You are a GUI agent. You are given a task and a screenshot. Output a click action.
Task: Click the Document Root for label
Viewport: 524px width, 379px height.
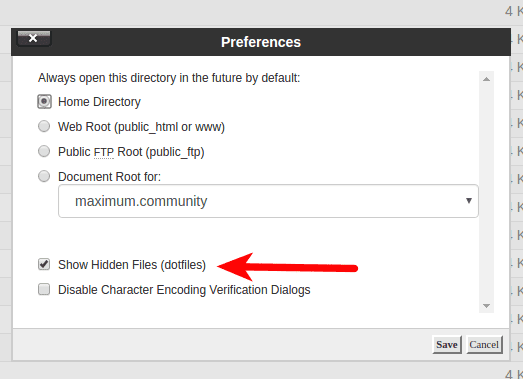coord(109,176)
